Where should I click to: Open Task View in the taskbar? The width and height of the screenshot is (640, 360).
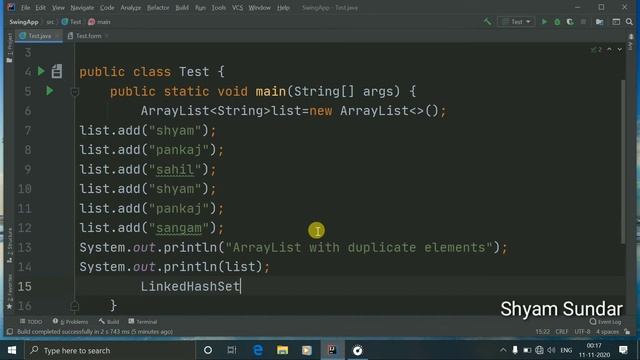click(232, 350)
